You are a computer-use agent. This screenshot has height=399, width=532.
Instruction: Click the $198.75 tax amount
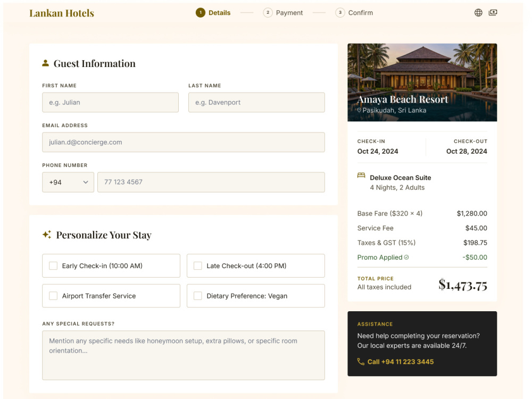coord(475,243)
